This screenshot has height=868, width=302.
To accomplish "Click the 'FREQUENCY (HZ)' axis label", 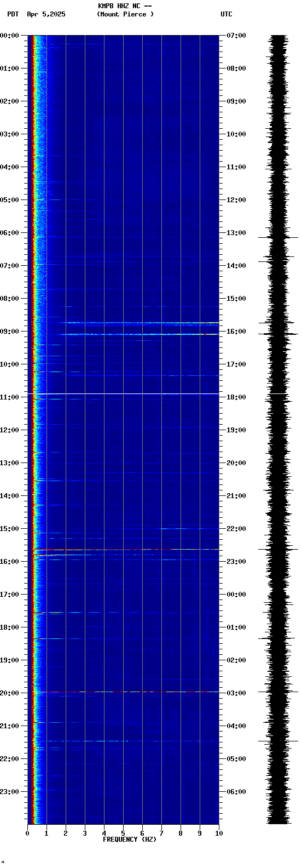I will click(x=130, y=840).
